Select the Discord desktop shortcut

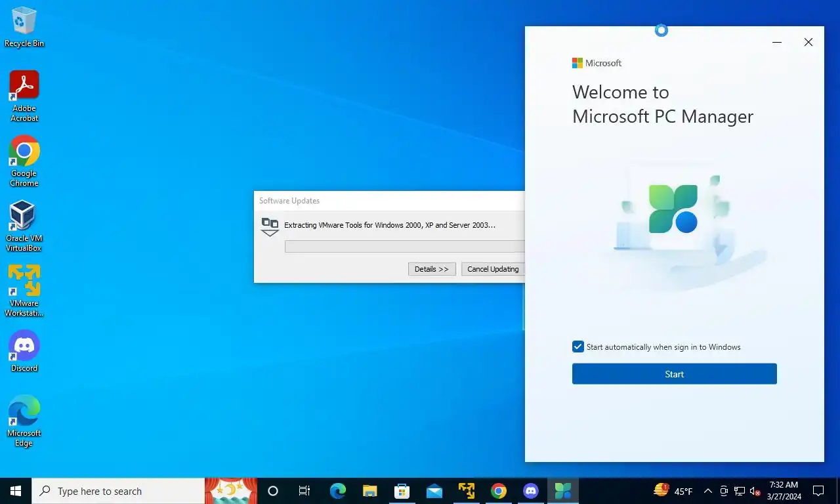24,352
